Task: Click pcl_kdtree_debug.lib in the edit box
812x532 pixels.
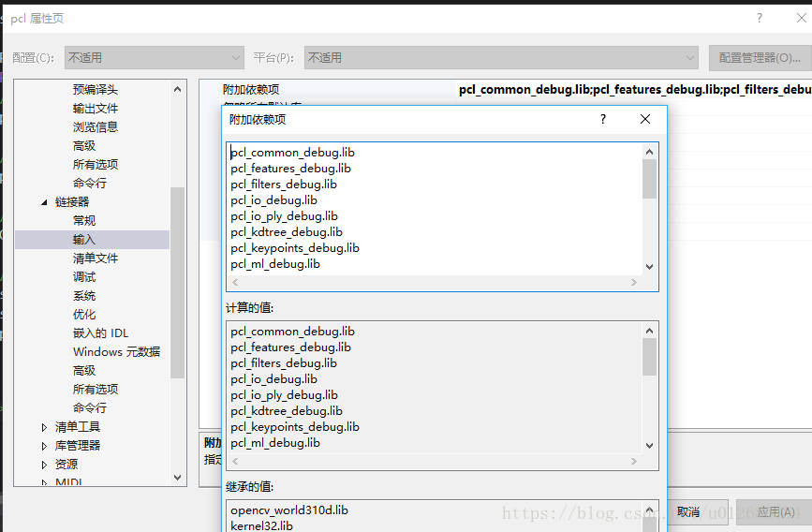Action: (x=287, y=232)
